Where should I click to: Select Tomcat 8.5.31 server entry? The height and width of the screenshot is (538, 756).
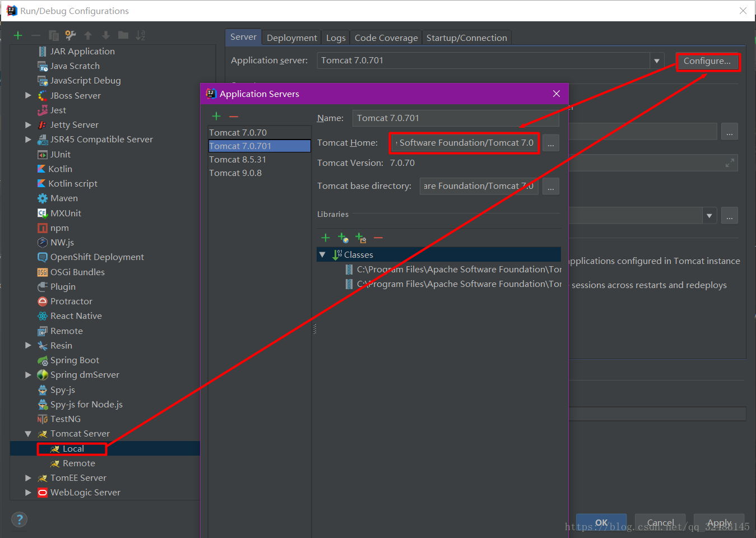pos(259,160)
